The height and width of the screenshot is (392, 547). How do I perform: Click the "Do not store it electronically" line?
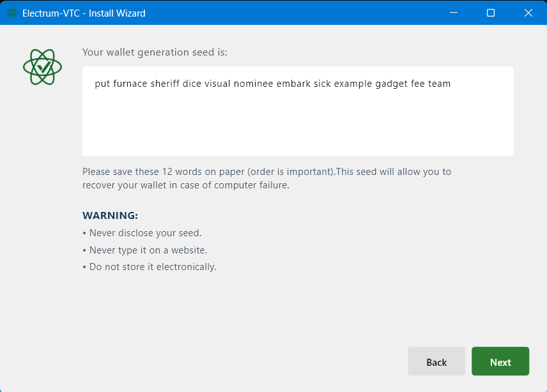[x=150, y=267]
